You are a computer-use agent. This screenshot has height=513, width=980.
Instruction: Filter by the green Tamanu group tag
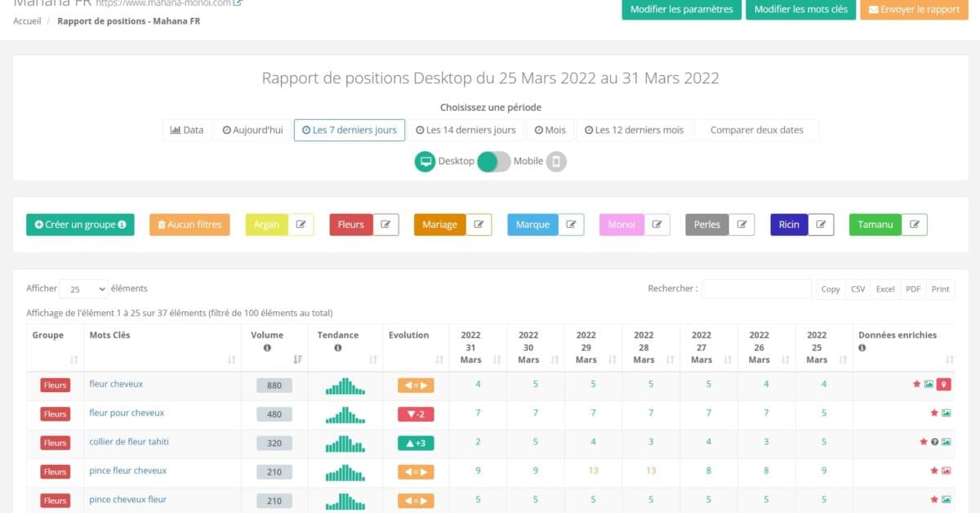pyautogui.click(x=875, y=225)
